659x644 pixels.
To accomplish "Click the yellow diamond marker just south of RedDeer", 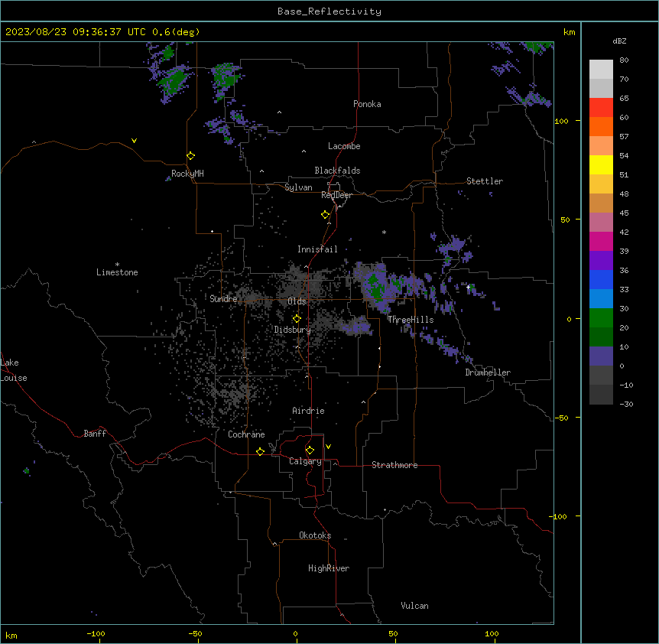I will (x=326, y=215).
